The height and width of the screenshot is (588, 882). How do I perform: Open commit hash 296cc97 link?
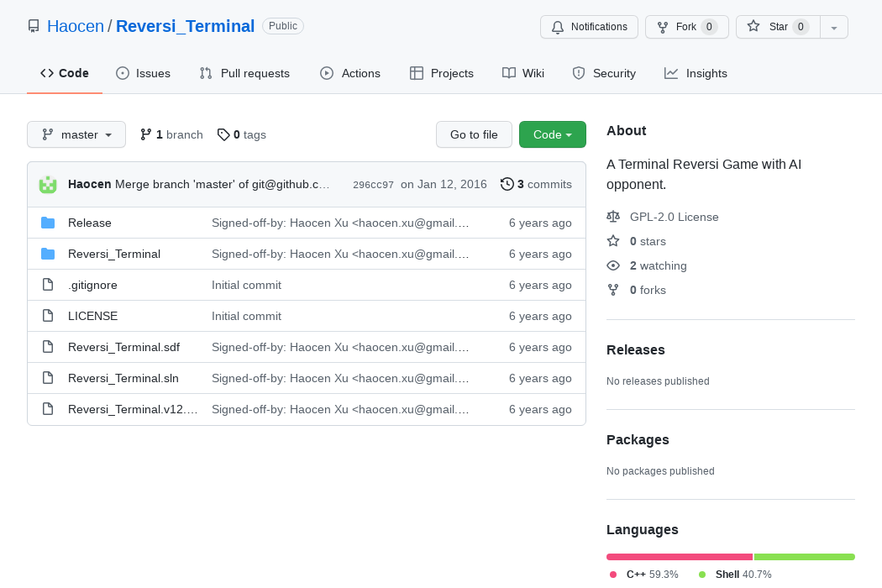(373, 185)
